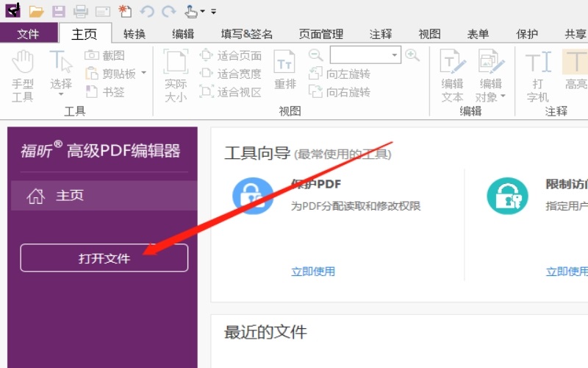Click the undo arrow icon

[x=147, y=11]
